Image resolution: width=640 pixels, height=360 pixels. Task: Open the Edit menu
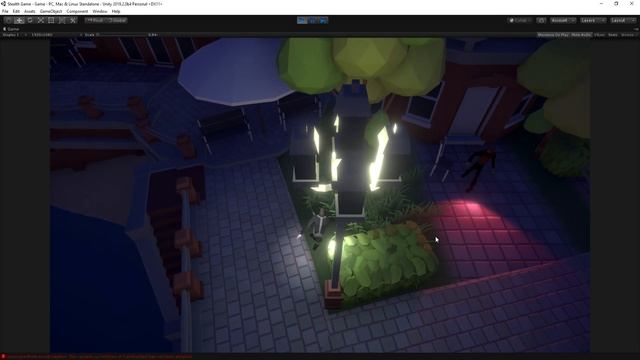tap(16, 11)
